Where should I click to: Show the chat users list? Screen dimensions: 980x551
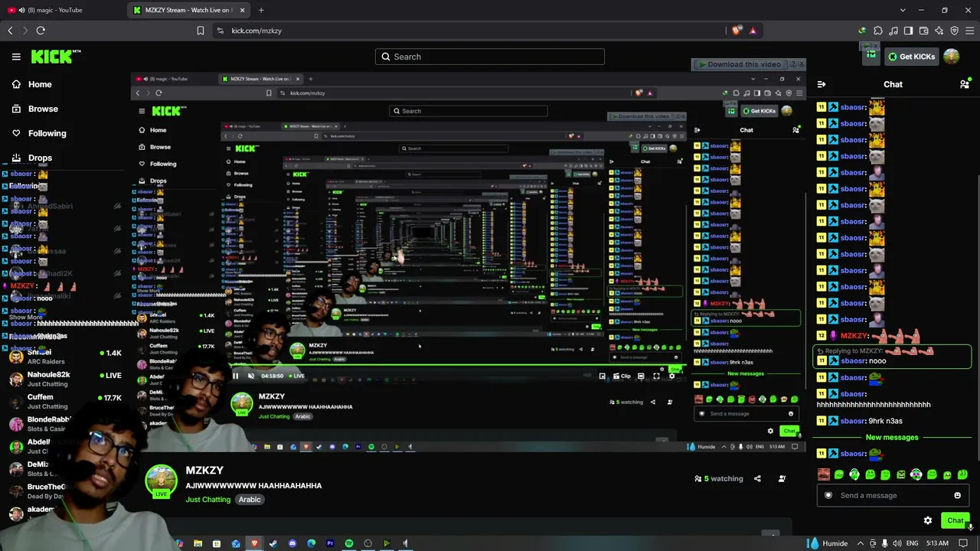[x=965, y=84]
